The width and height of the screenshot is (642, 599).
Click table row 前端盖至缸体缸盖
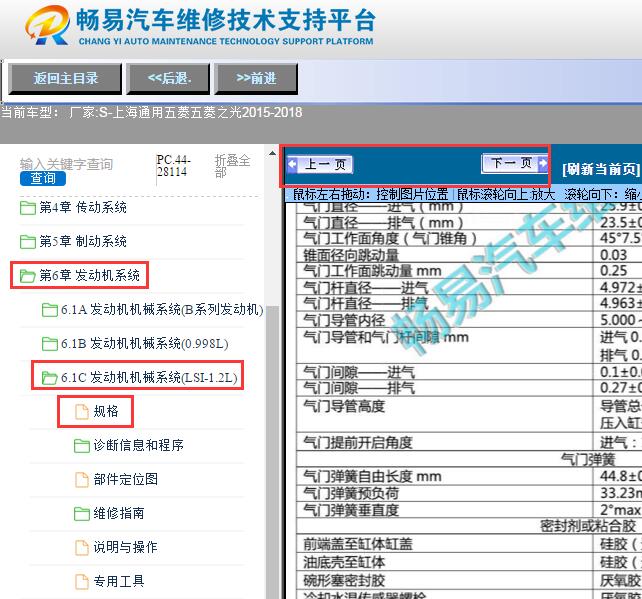pyautogui.click(x=469, y=544)
